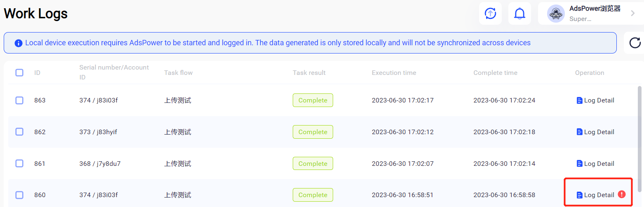Click the Complete status badge for 860

(313, 195)
